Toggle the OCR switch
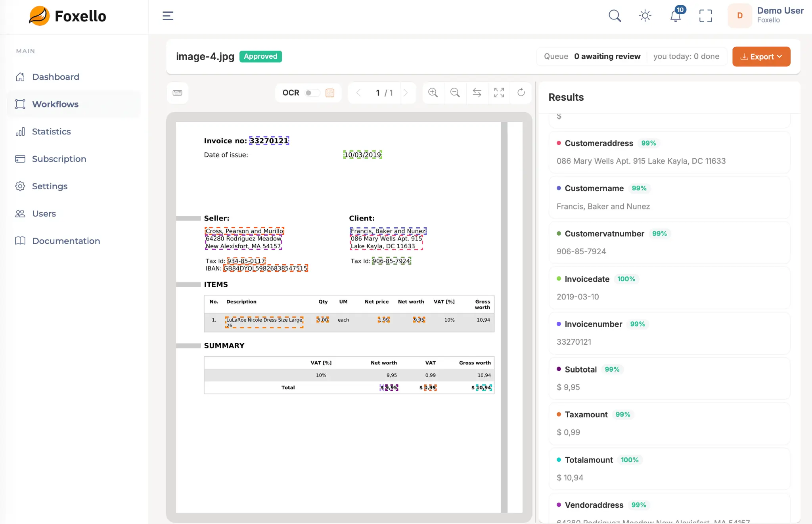 click(x=312, y=93)
